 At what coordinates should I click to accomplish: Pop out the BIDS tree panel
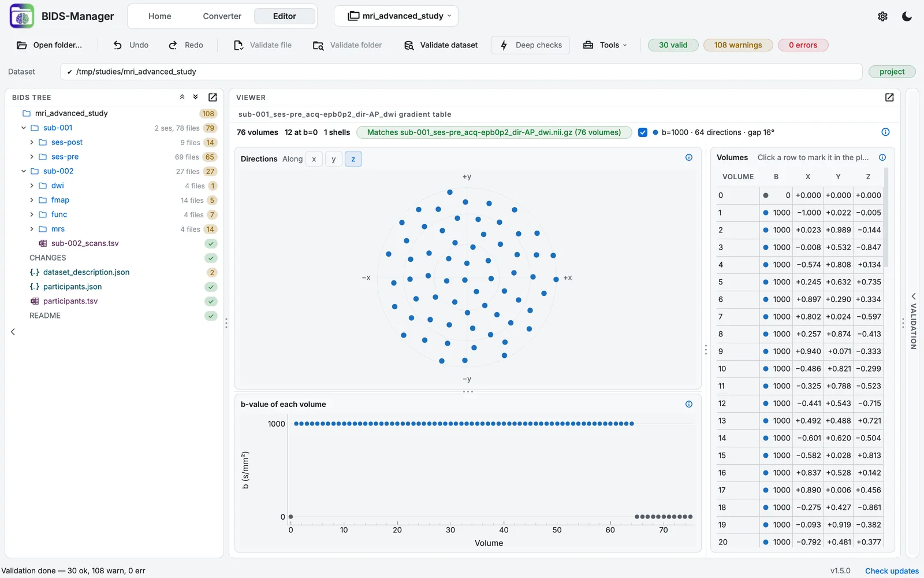[213, 97]
